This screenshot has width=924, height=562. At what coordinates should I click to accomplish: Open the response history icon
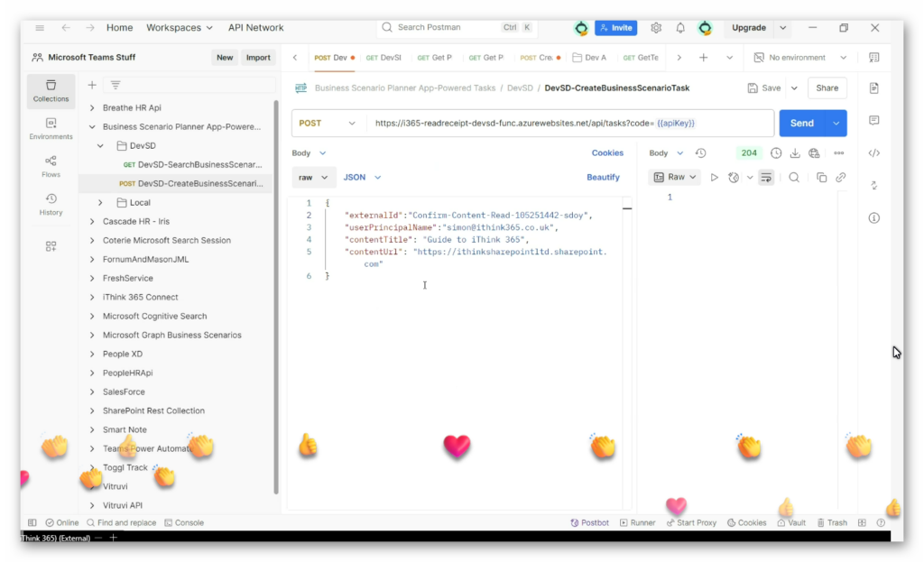click(700, 152)
